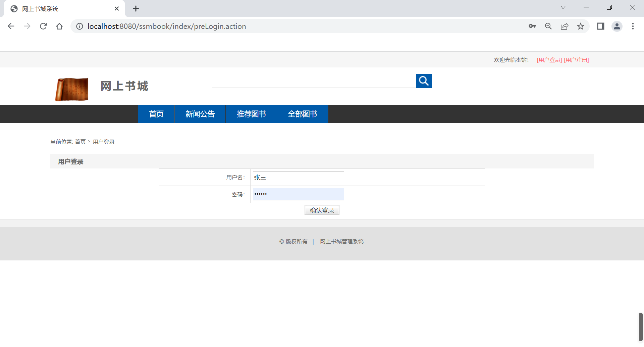This screenshot has width=644, height=347.
Task: Click the 网上书城管理系统 footer text
Action: point(342,241)
